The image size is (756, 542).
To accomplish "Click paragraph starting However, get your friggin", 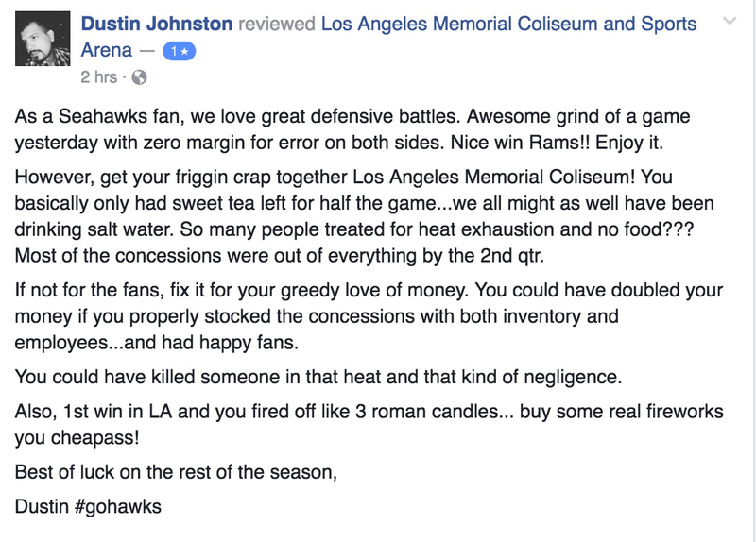I will 364,216.
